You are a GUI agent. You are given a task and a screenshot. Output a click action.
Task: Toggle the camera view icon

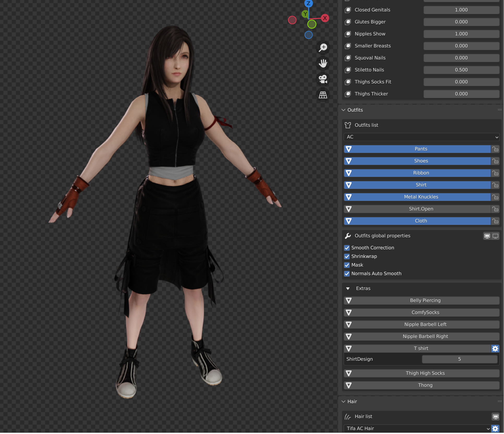coord(323,79)
